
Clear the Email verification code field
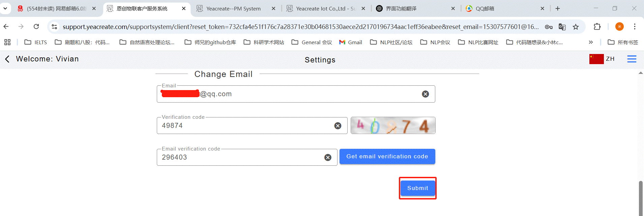tap(327, 158)
